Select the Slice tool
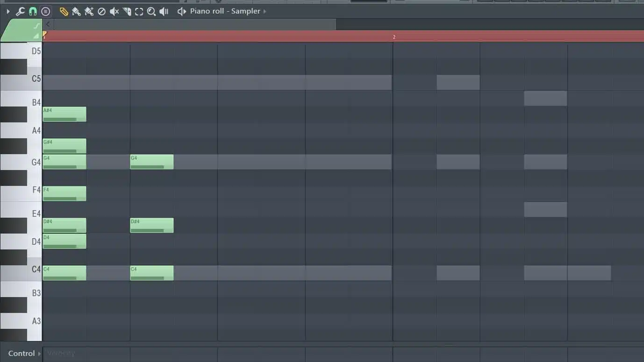Screen dimensions: 644x362 coord(127,11)
